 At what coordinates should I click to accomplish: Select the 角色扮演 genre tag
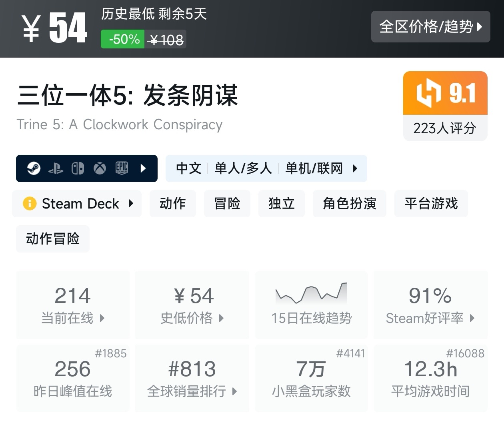pyautogui.click(x=349, y=204)
